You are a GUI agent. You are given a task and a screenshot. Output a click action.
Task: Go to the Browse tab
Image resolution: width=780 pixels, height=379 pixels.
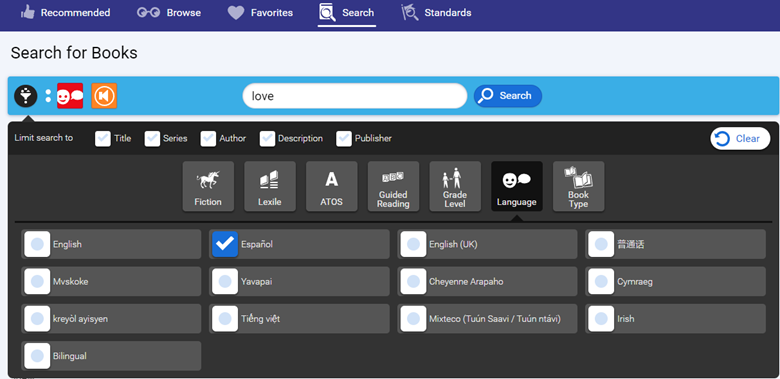(x=169, y=13)
